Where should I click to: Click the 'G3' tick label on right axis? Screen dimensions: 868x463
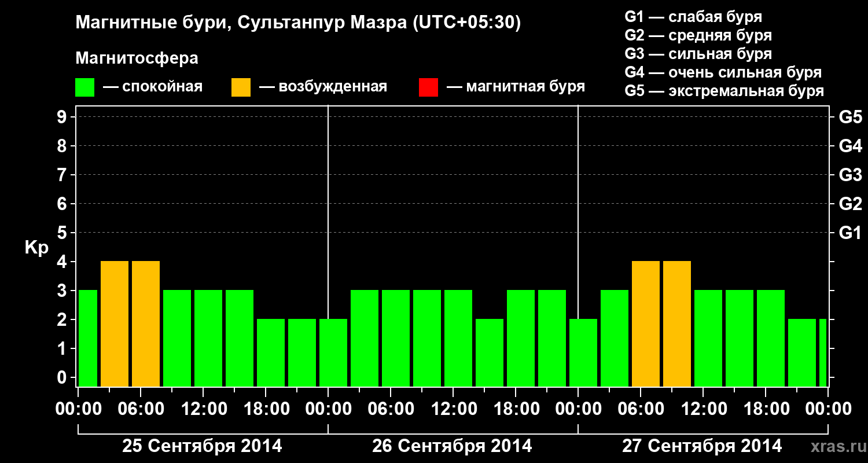(x=850, y=175)
